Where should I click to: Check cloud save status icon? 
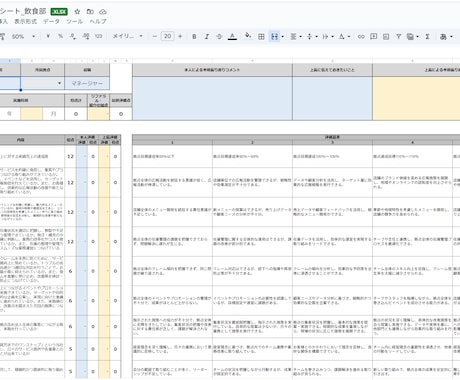pyautogui.click(x=103, y=12)
